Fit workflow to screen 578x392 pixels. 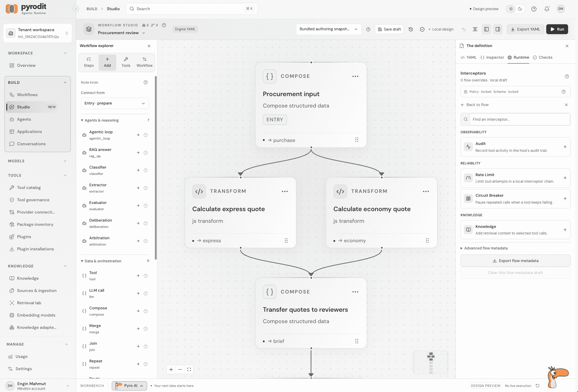pyautogui.click(x=189, y=370)
